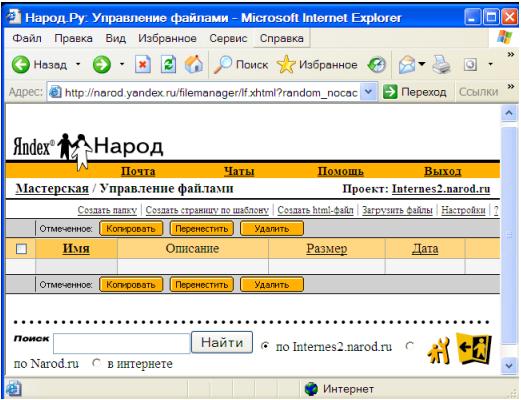Click the upper Копировать button
This screenshot has height=400, width=521.
point(131,229)
